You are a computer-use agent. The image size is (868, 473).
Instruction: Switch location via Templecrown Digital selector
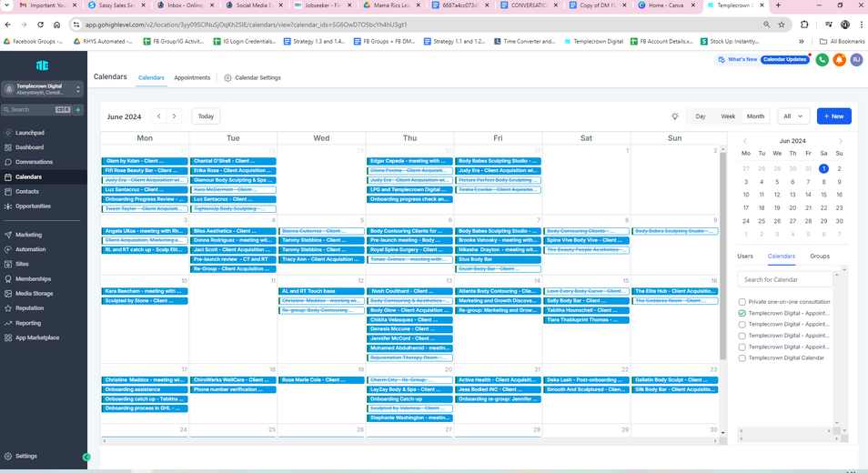coord(42,89)
